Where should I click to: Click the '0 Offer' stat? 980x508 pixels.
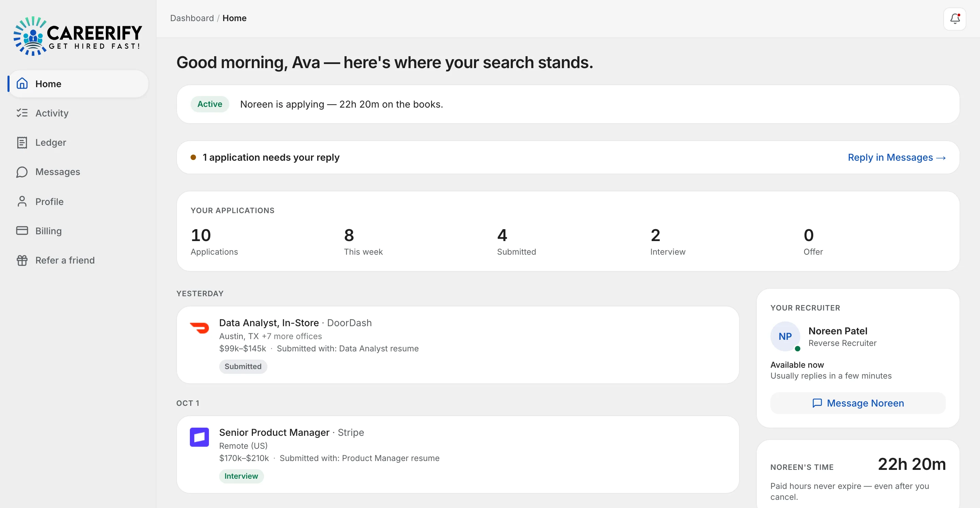pyautogui.click(x=813, y=241)
